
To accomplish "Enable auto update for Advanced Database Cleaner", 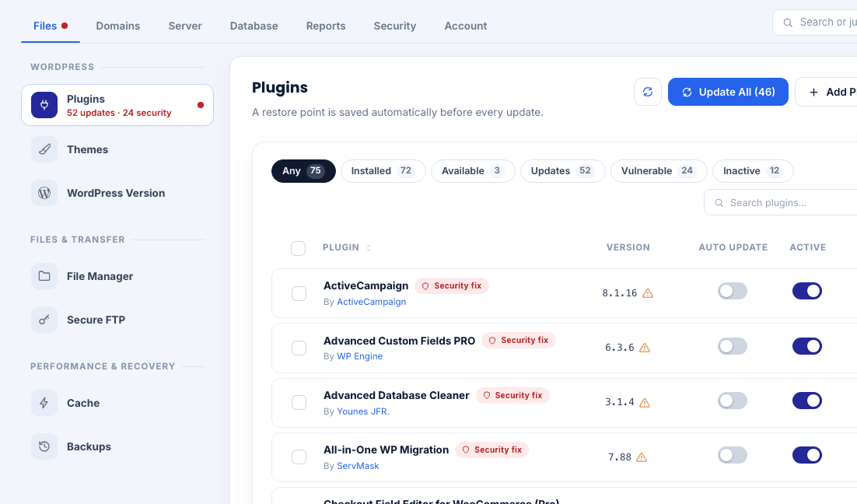I will point(733,401).
